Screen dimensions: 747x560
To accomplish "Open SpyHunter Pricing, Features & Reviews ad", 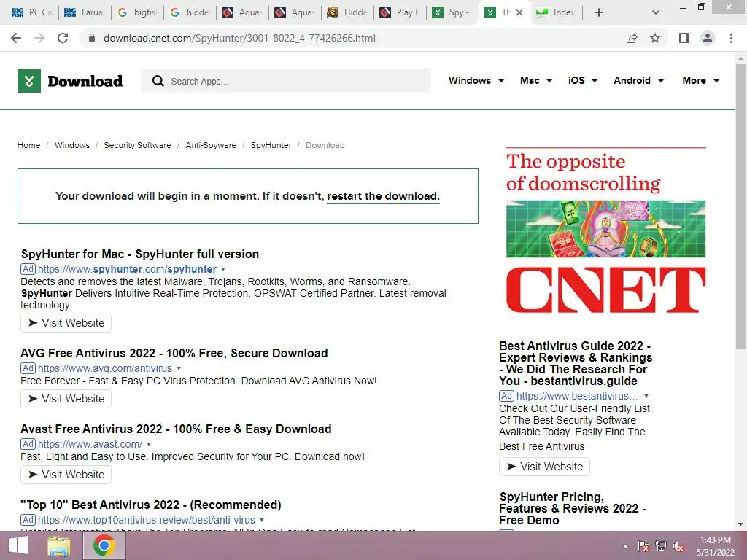I will click(572, 508).
